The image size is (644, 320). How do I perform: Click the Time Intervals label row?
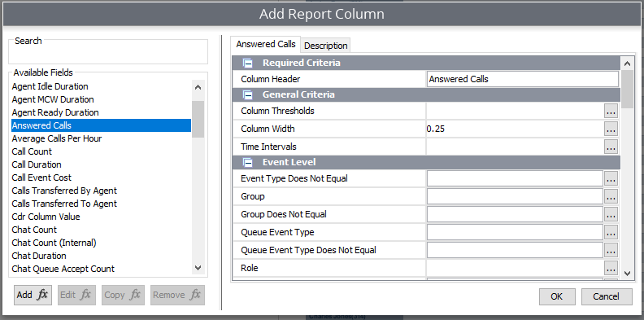pos(329,147)
